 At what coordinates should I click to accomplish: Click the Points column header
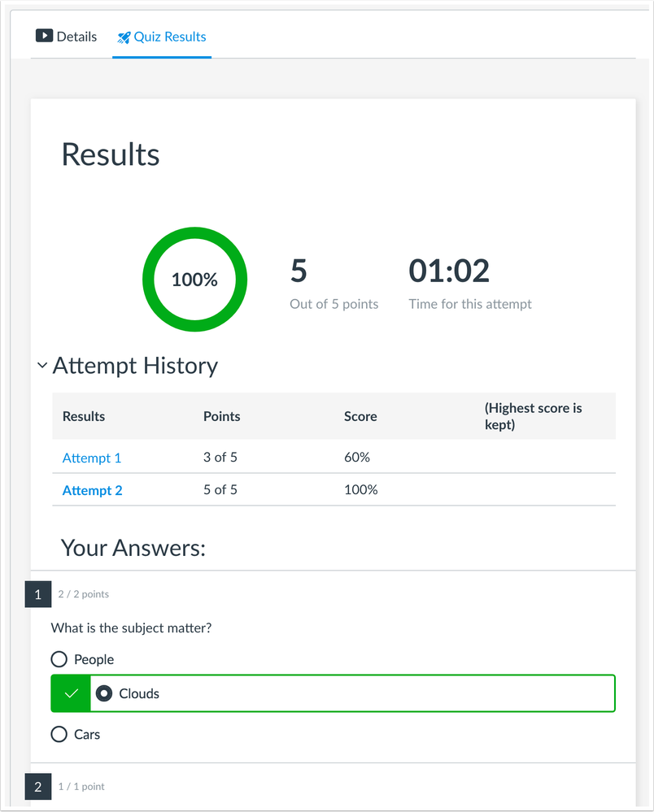[222, 416]
